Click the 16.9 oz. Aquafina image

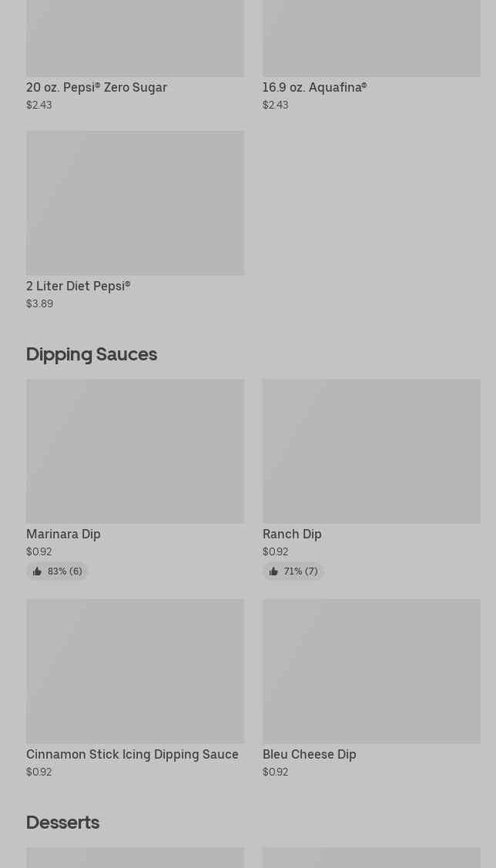coord(371,39)
